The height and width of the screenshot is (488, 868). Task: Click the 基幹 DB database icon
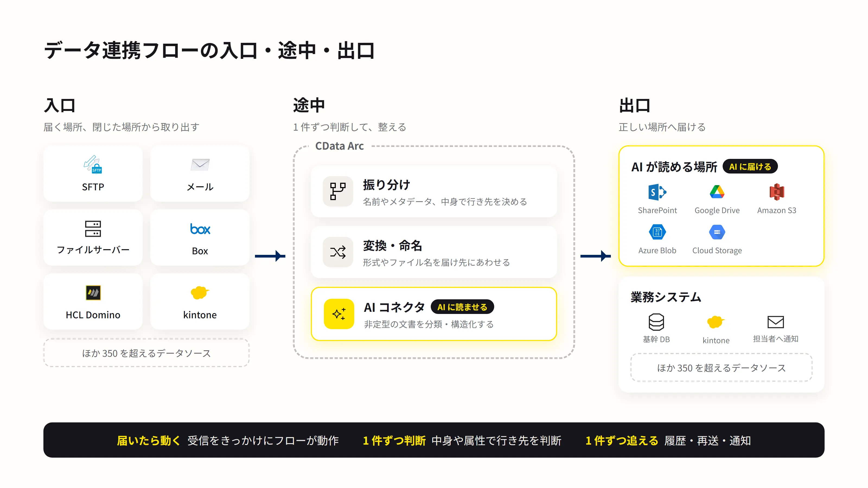[x=656, y=322]
